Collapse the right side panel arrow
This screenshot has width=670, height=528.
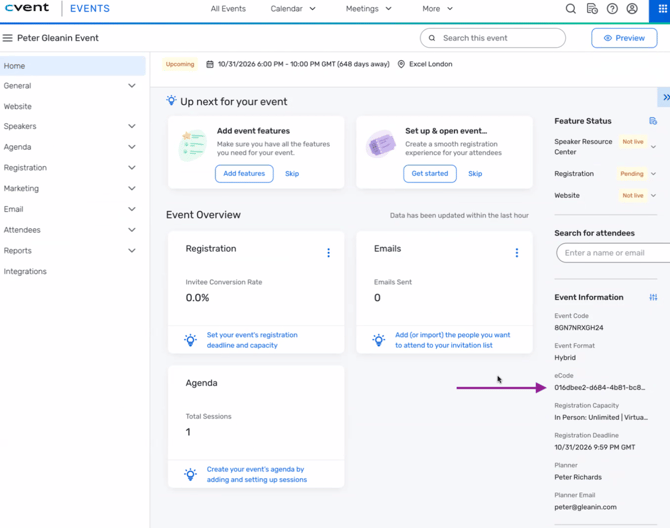(x=665, y=97)
